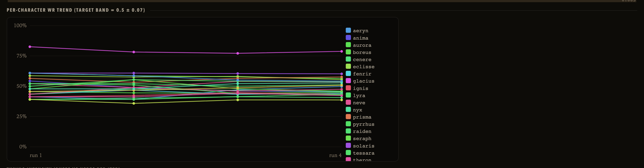Click the lowest yellow-green point at run 2
644x168 pixels.
pos(134,103)
